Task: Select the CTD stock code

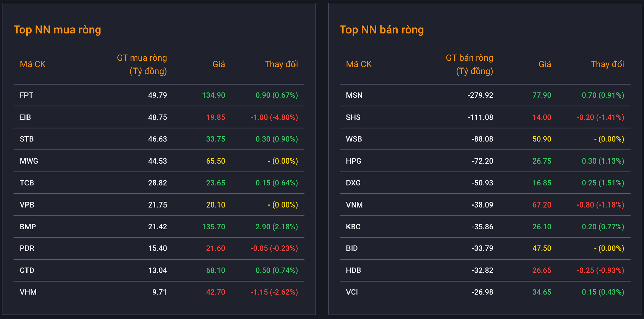Action: (x=27, y=270)
